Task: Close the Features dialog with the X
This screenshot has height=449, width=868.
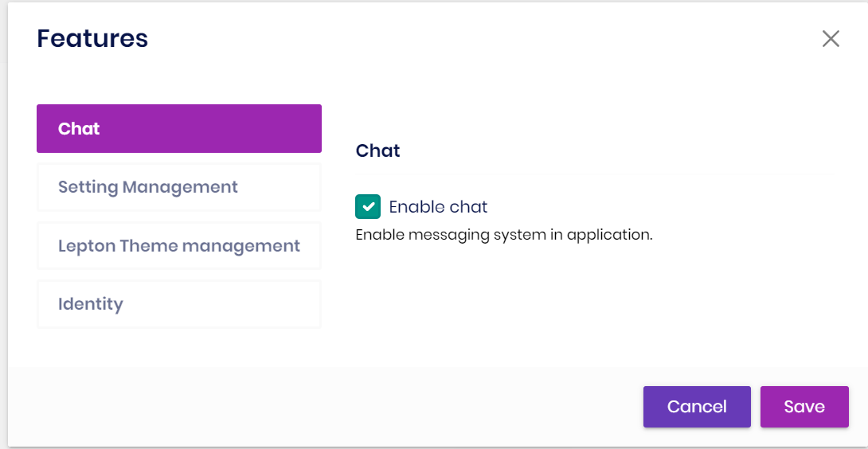Action: pyautogui.click(x=831, y=39)
